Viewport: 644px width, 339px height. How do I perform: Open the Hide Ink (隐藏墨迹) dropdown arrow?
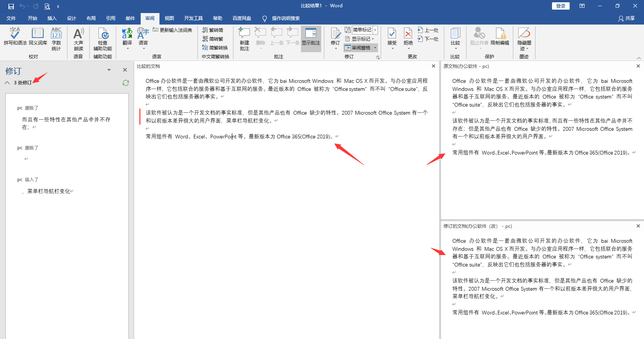point(527,49)
